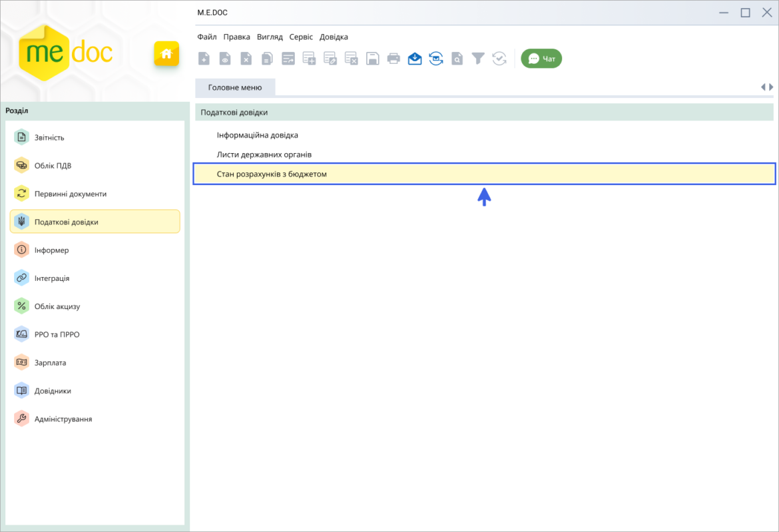
Task: Click the Облік акцизу percent icon
Action: [x=21, y=306]
